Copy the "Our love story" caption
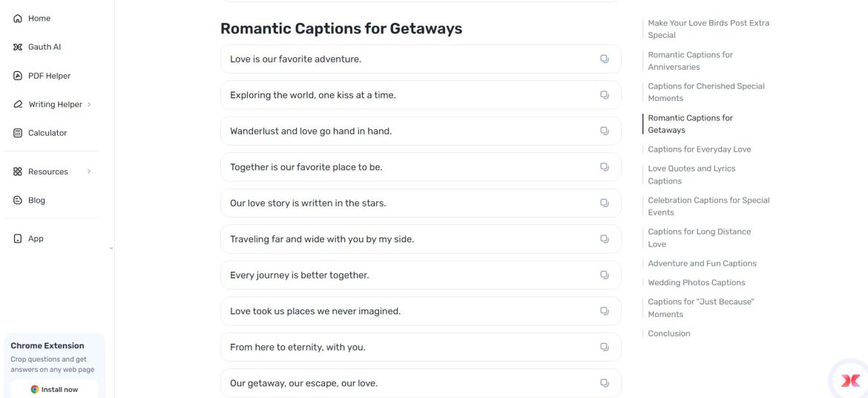The image size is (868, 398). 605,203
